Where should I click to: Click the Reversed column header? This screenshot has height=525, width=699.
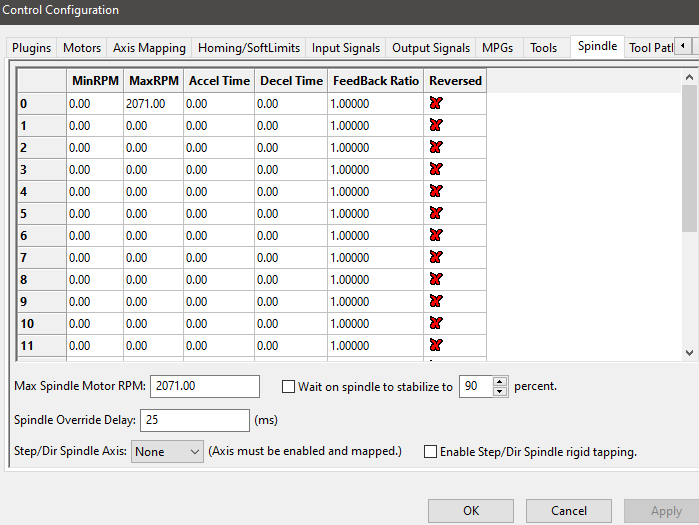[x=455, y=81]
